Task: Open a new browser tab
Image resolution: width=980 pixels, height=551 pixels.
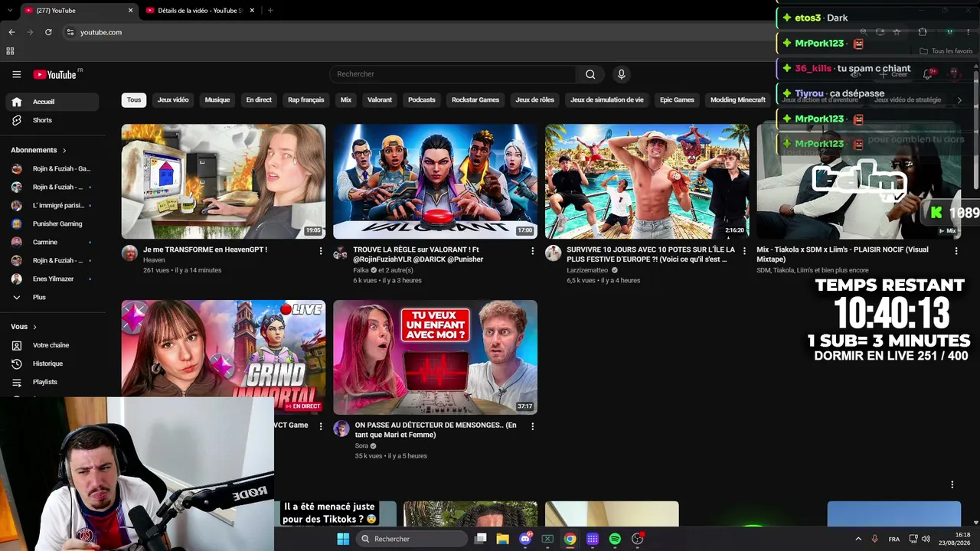Action: [x=270, y=11]
